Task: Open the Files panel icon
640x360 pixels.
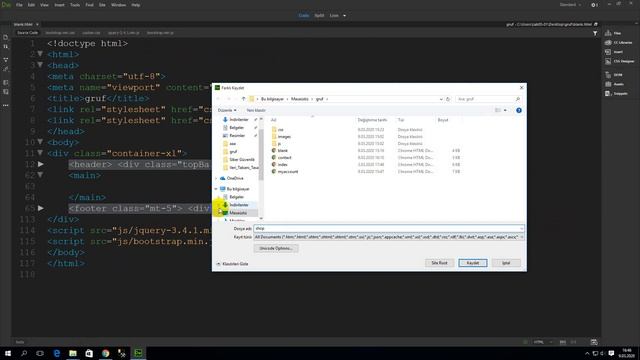Action: pyautogui.click(x=608, y=33)
